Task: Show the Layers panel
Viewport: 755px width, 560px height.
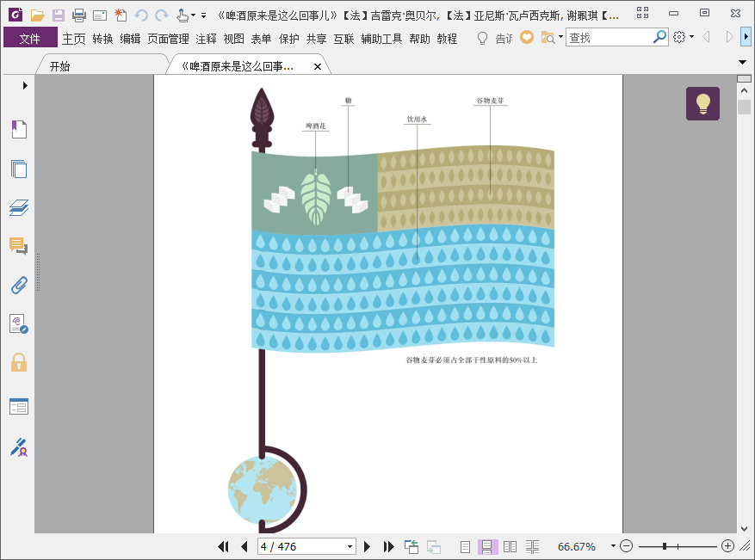Action: click(19, 207)
